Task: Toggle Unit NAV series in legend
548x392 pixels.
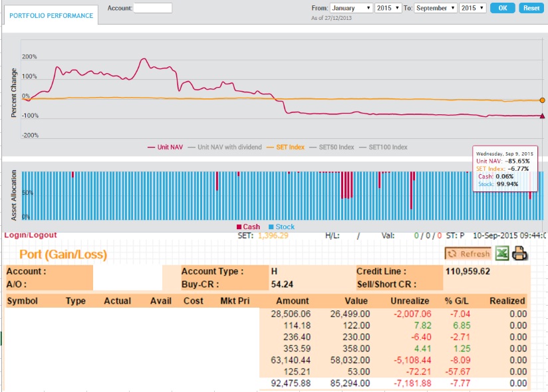Action: pyautogui.click(x=164, y=147)
